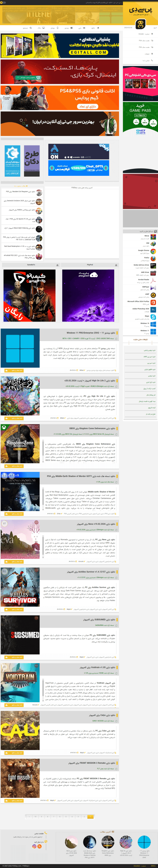This screenshot has width=158, height=868.
Task: Go to page 10 in pagination
Action: (x=35, y=817)
